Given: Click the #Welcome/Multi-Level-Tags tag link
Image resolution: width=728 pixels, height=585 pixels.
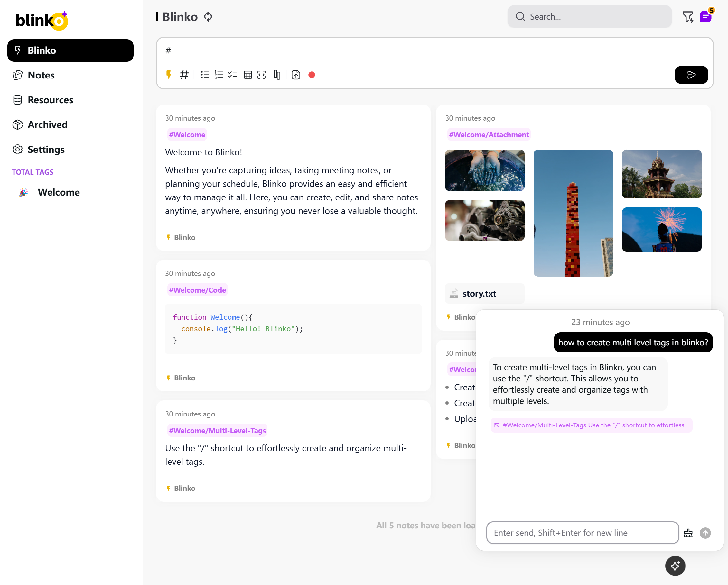Looking at the screenshot, I should 217,431.
